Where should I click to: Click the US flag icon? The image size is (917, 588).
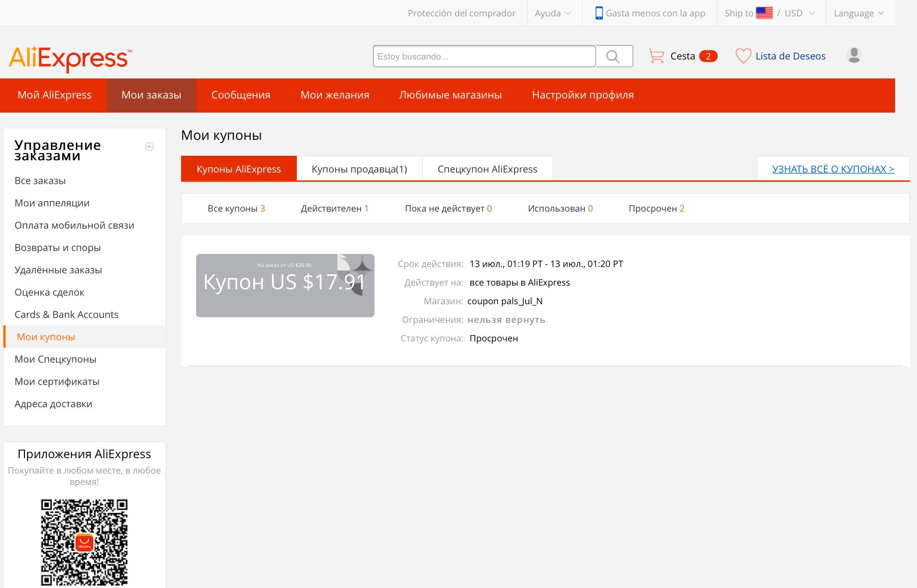764,13
